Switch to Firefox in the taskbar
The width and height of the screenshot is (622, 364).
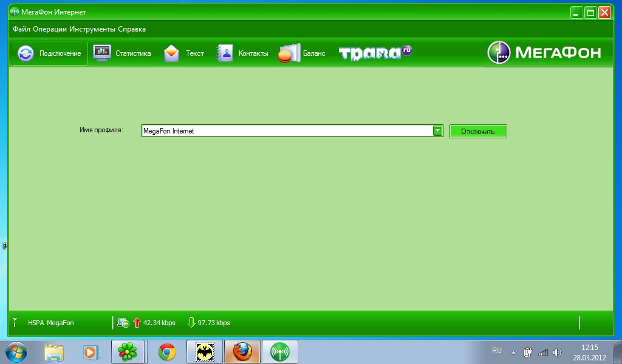click(242, 352)
